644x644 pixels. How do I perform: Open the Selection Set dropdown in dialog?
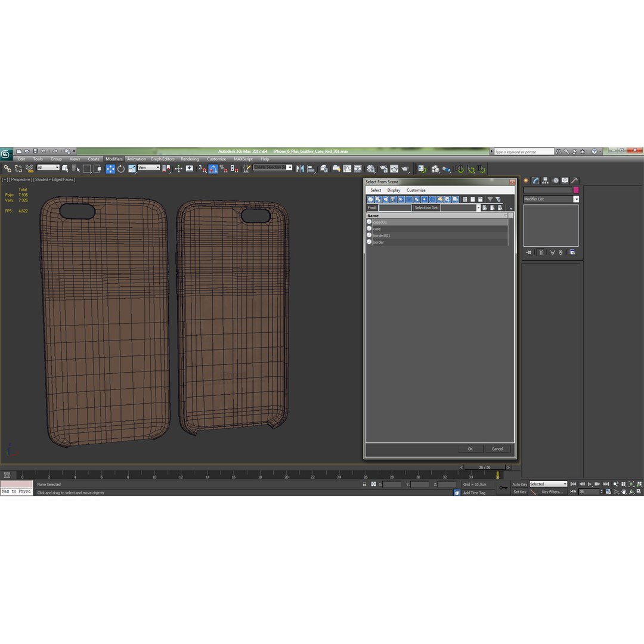(x=478, y=208)
